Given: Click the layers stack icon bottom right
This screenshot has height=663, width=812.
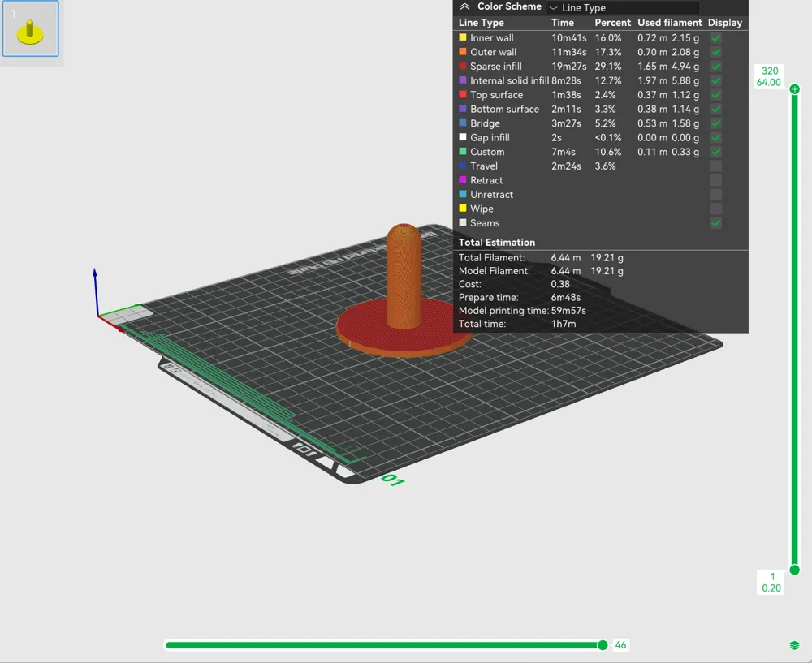Looking at the screenshot, I should [x=794, y=645].
